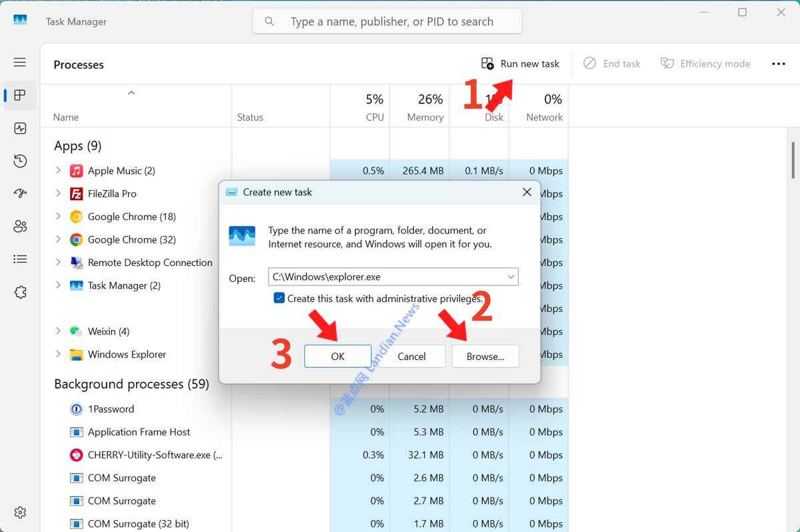Click the Cancel button in dialog
800x532 pixels.
(411, 356)
